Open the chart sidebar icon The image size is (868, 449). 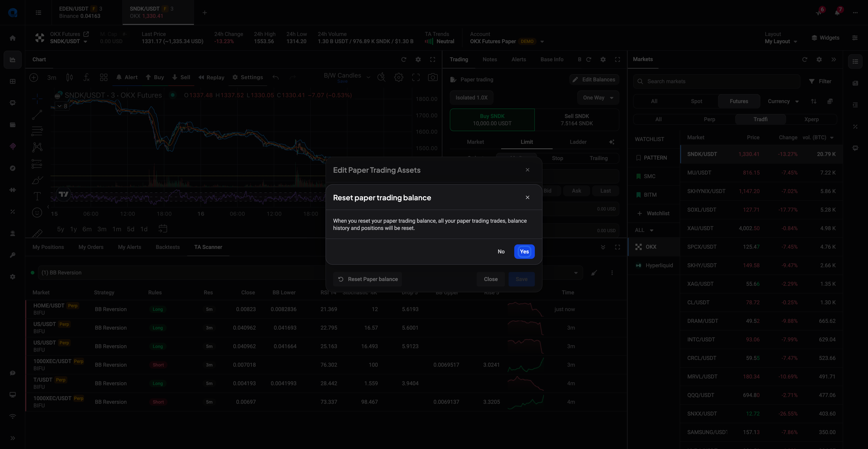12,60
